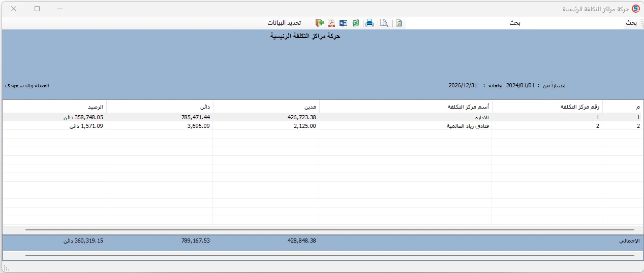Screen dimensions: 644x273
Task: Open print preview with magnifier icon
Action: tap(384, 23)
